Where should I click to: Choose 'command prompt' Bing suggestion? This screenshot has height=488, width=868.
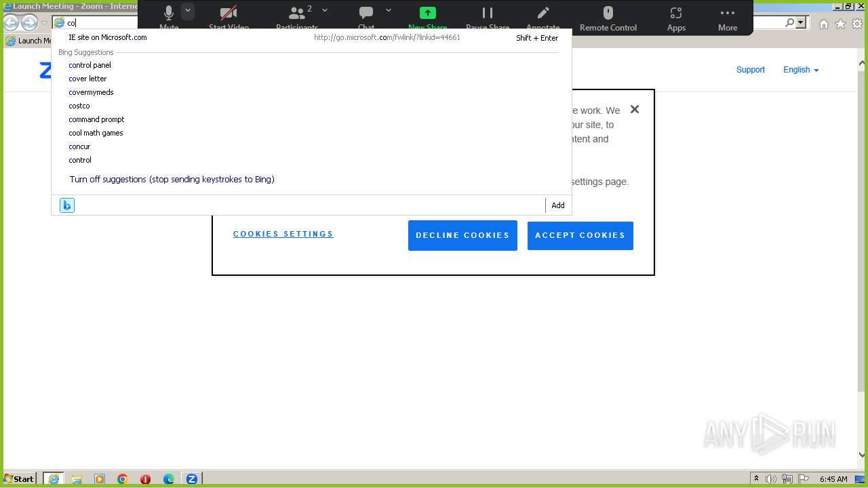pyautogui.click(x=96, y=119)
